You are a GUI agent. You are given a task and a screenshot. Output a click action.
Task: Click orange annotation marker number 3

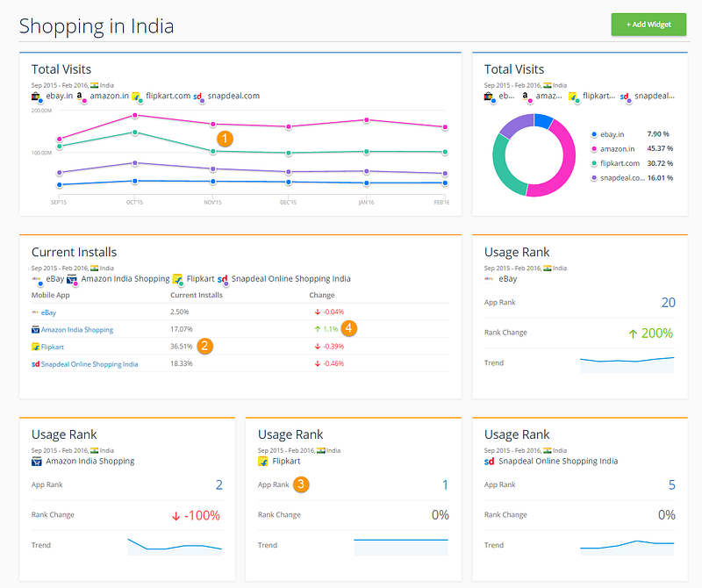click(301, 484)
